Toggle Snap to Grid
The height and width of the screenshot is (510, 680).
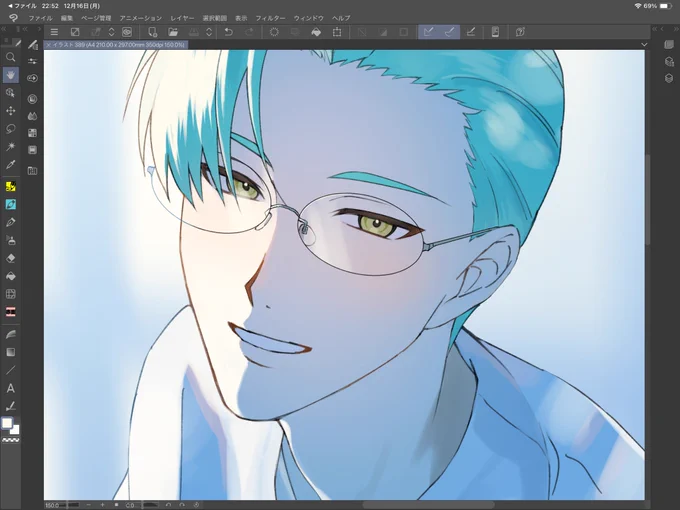tap(471, 32)
